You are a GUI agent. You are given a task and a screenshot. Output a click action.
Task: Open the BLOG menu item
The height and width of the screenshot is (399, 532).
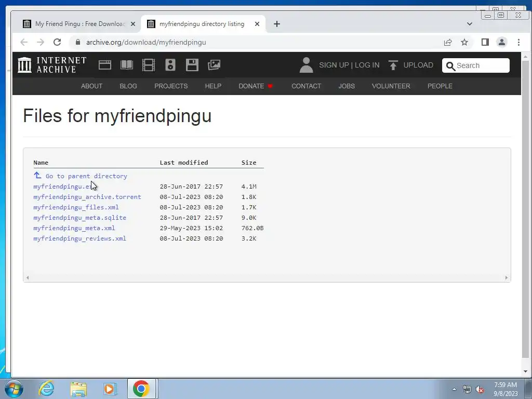128,86
